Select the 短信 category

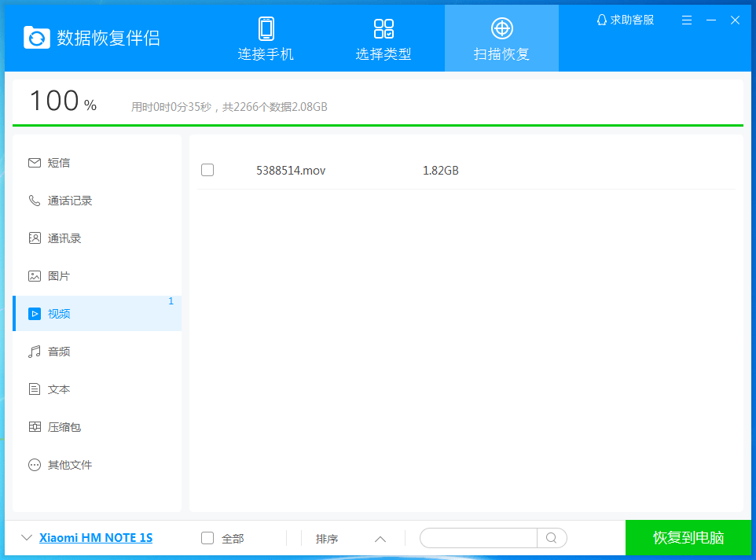[97, 163]
